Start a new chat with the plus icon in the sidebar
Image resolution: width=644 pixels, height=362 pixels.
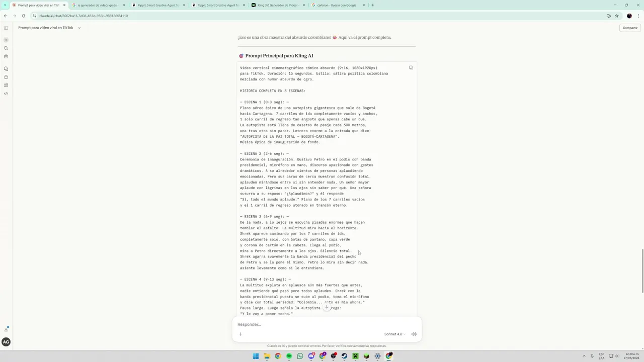pyautogui.click(x=6, y=40)
